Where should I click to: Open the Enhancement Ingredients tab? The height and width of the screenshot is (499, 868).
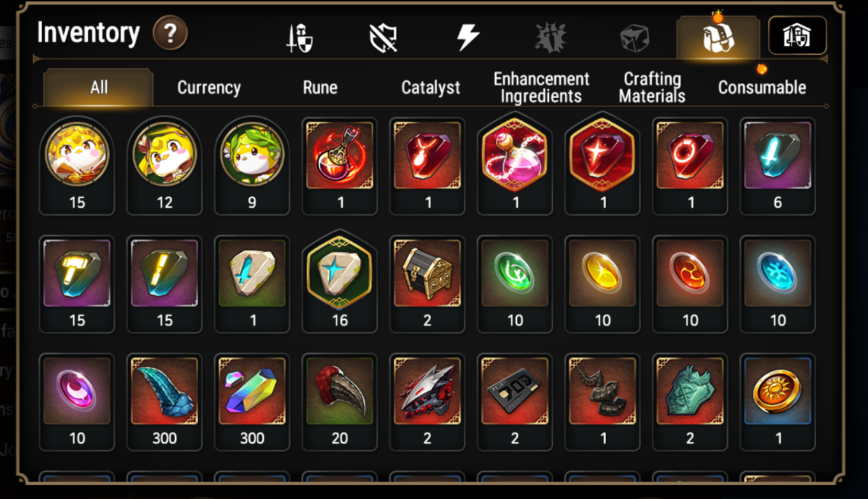click(541, 87)
